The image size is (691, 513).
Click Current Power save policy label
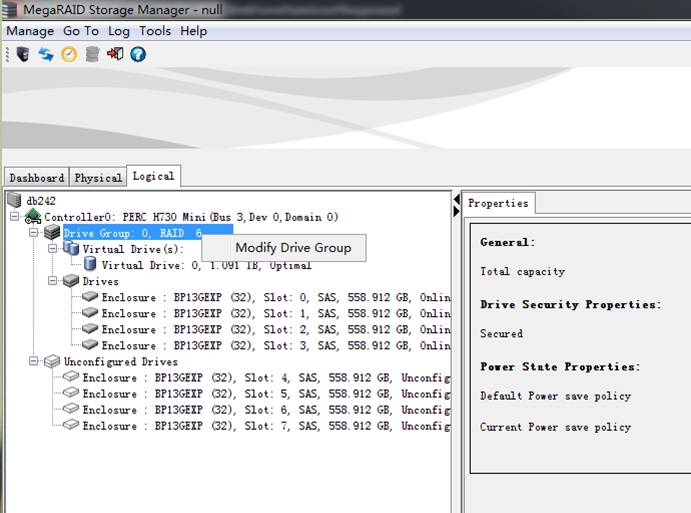coord(555,427)
